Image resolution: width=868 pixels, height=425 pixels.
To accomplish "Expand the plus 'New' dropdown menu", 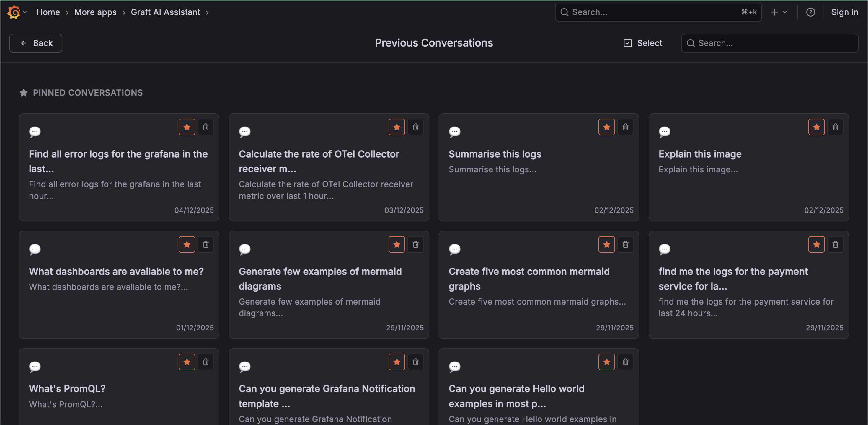I will (x=779, y=12).
